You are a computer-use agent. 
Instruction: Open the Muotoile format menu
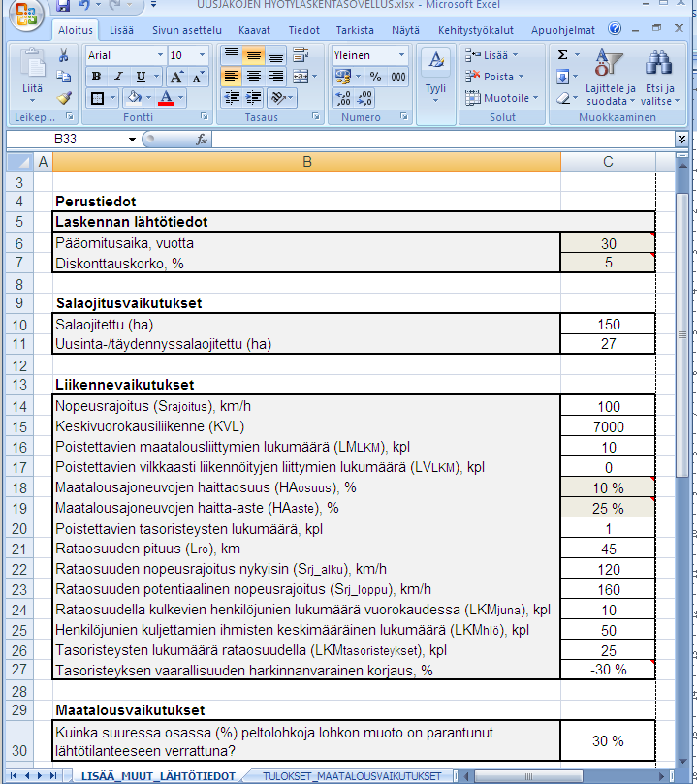point(502,98)
